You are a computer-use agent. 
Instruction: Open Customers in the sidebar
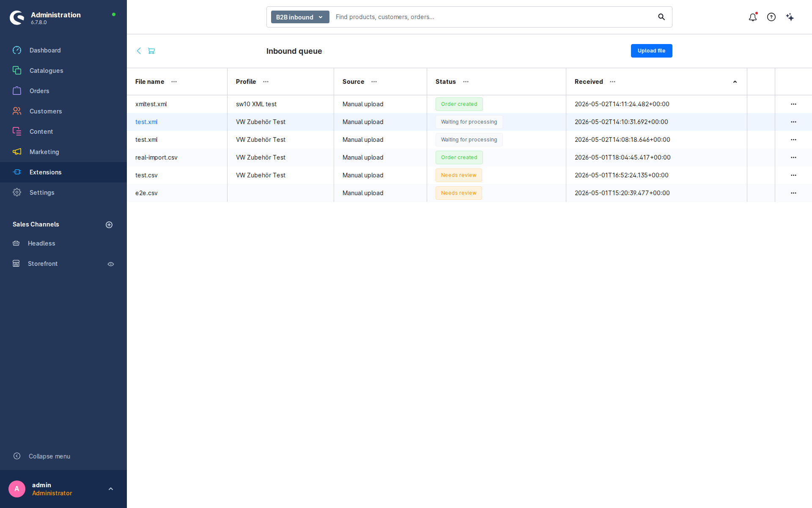63,111
